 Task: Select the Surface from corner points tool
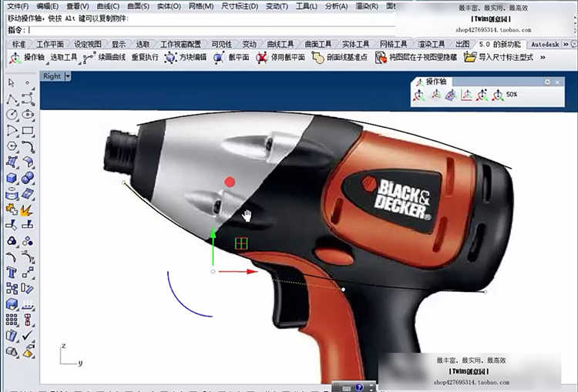coord(12,162)
